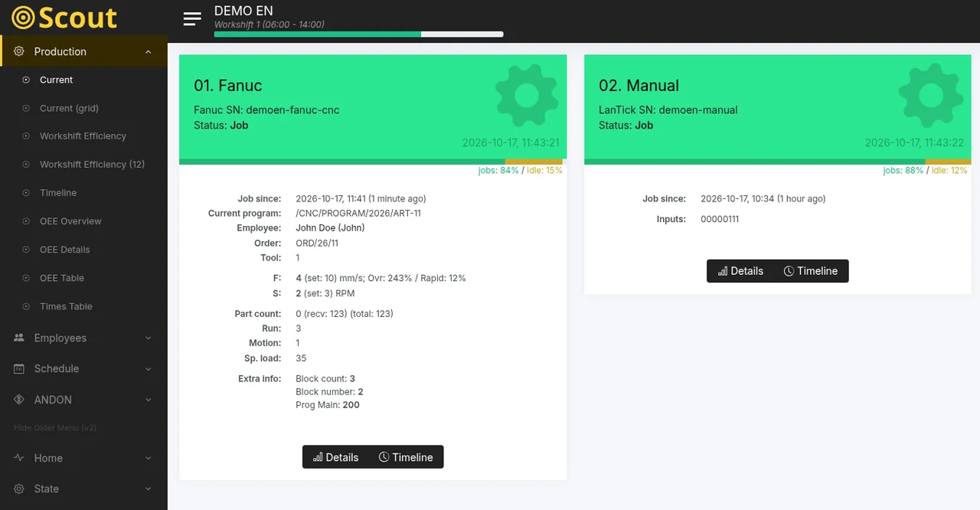Image resolution: width=980 pixels, height=510 pixels.
Task: Click the Scout logo icon
Action: pyautogui.click(x=24, y=17)
